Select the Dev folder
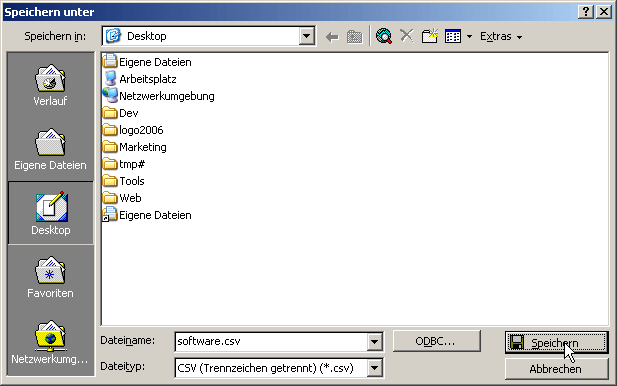The height and width of the screenshot is (386, 617). click(x=120, y=113)
